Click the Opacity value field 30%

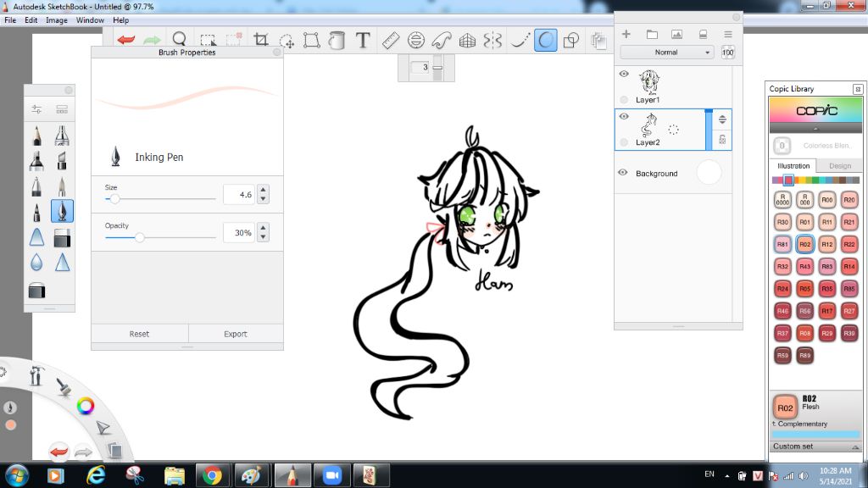[239, 233]
